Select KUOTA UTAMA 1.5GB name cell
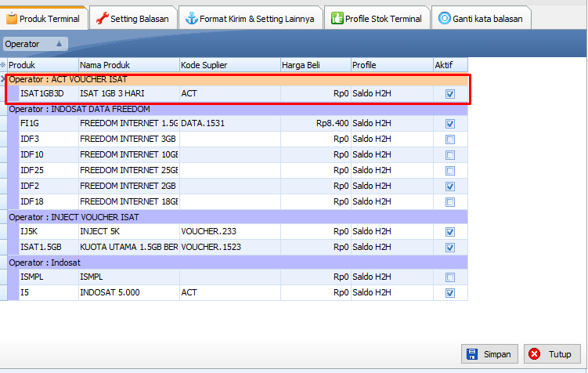 (x=128, y=247)
